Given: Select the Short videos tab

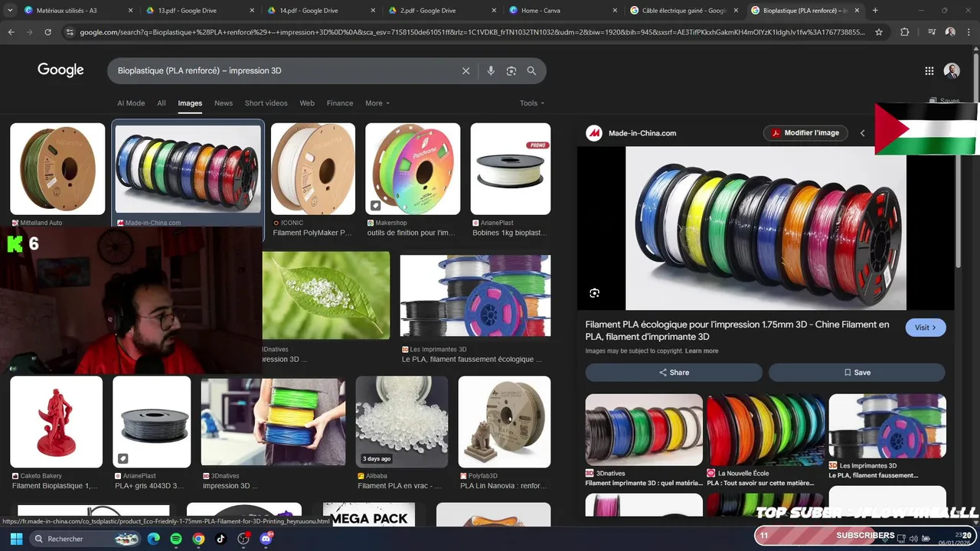Looking at the screenshot, I should [x=266, y=103].
